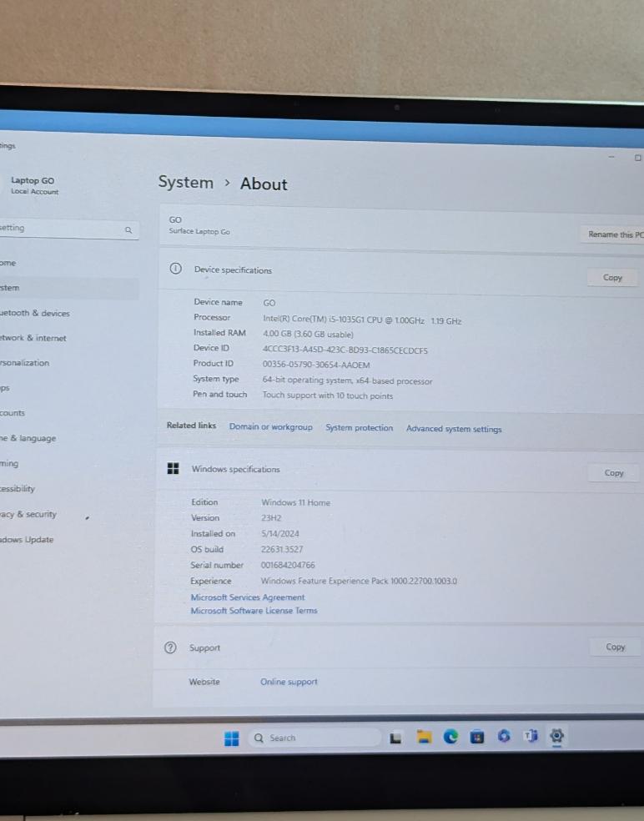The height and width of the screenshot is (821, 644).
Task: Launch Microsoft Teams from the taskbar
Action: tap(531, 736)
